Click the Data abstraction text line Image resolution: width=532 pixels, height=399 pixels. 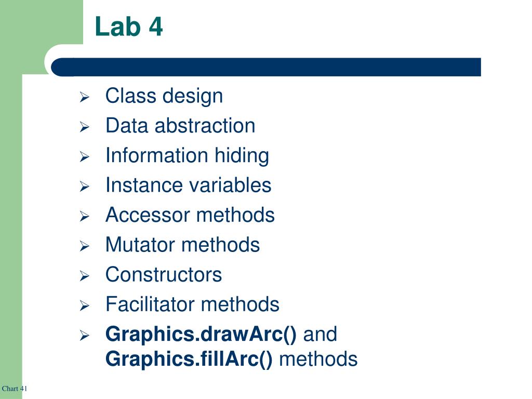point(180,126)
